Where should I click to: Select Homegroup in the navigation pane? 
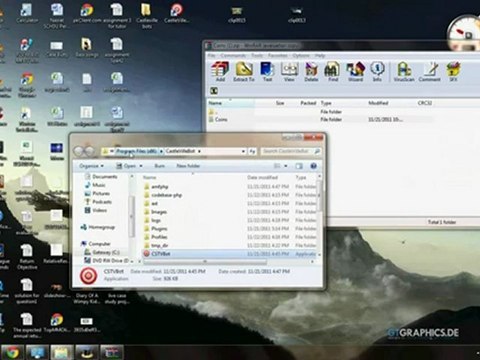(101, 227)
